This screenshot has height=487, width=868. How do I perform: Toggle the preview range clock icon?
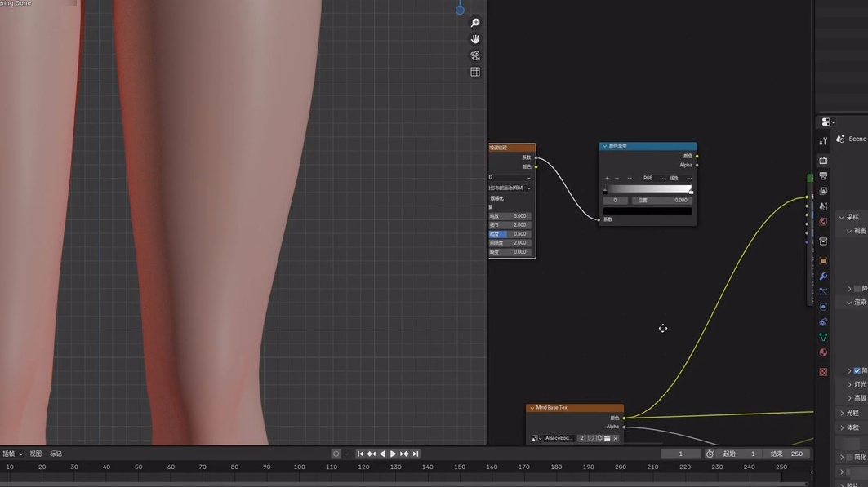(x=710, y=454)
